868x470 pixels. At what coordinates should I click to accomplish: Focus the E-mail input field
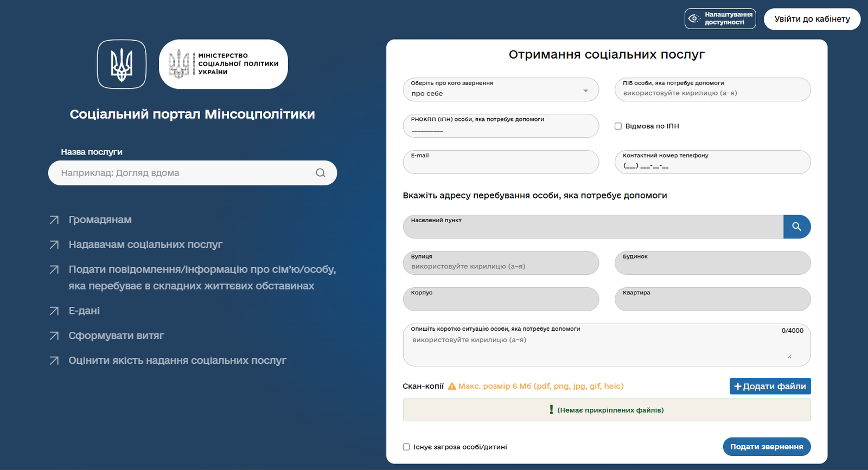tap(500, 165)
